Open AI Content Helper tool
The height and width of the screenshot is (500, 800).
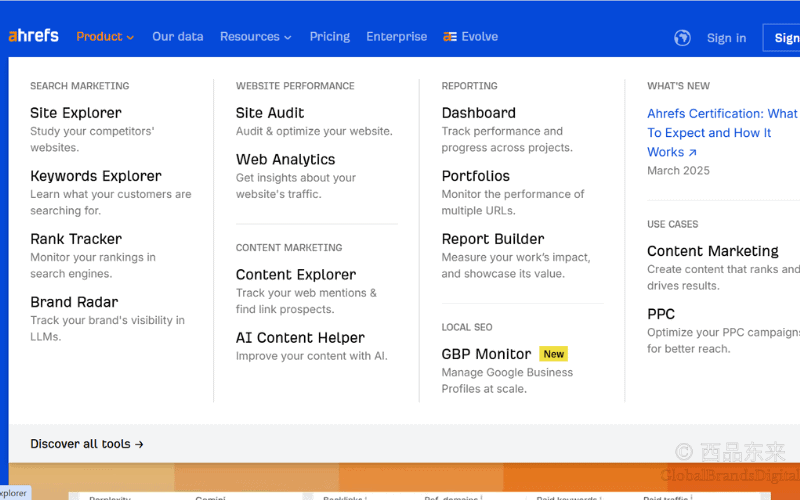(300, 338)
